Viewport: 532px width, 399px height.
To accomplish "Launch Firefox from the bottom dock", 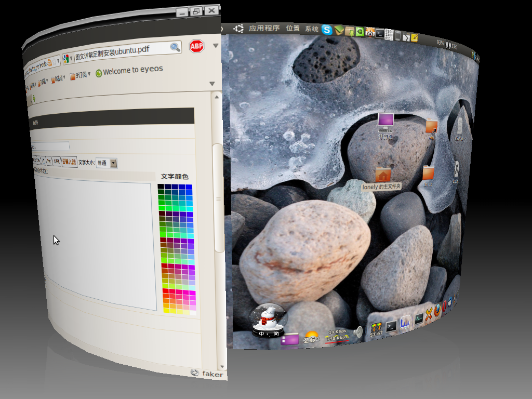I will coord(437,310).
